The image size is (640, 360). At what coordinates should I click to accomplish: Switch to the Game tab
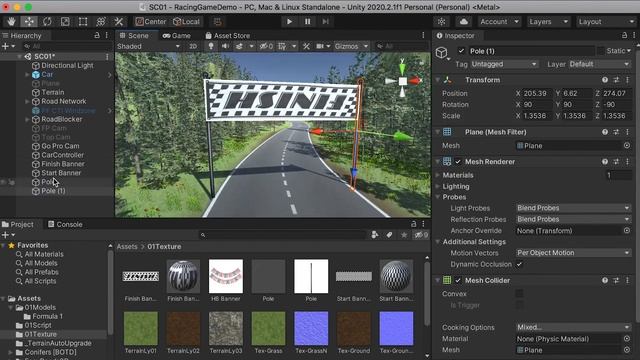[x=177, y=36]
